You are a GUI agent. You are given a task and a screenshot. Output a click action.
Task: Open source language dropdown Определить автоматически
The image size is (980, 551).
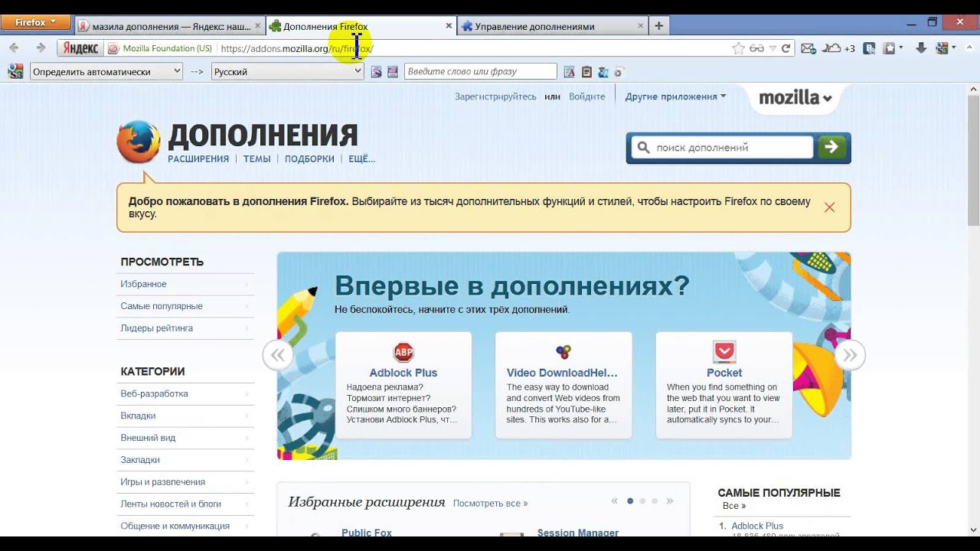[x=106, y=71]
